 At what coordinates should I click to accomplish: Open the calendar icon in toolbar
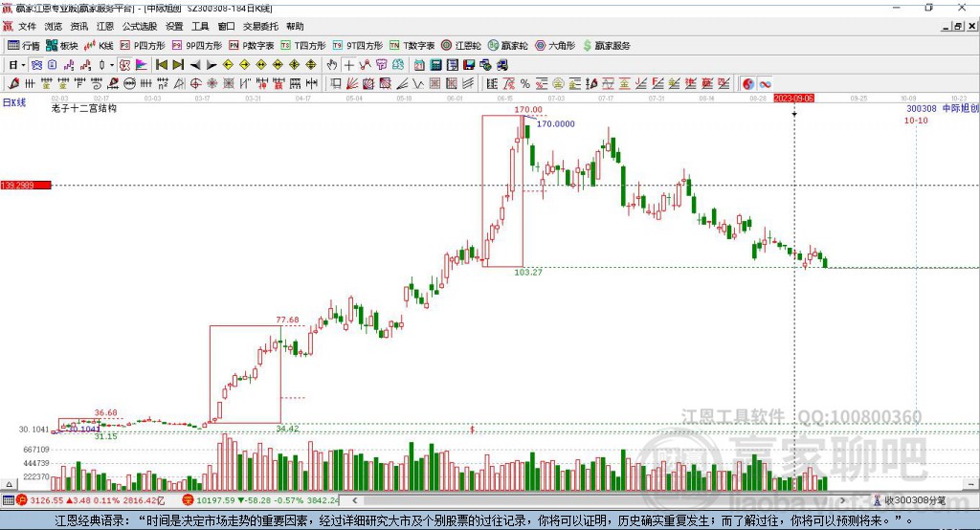(419, 65)
